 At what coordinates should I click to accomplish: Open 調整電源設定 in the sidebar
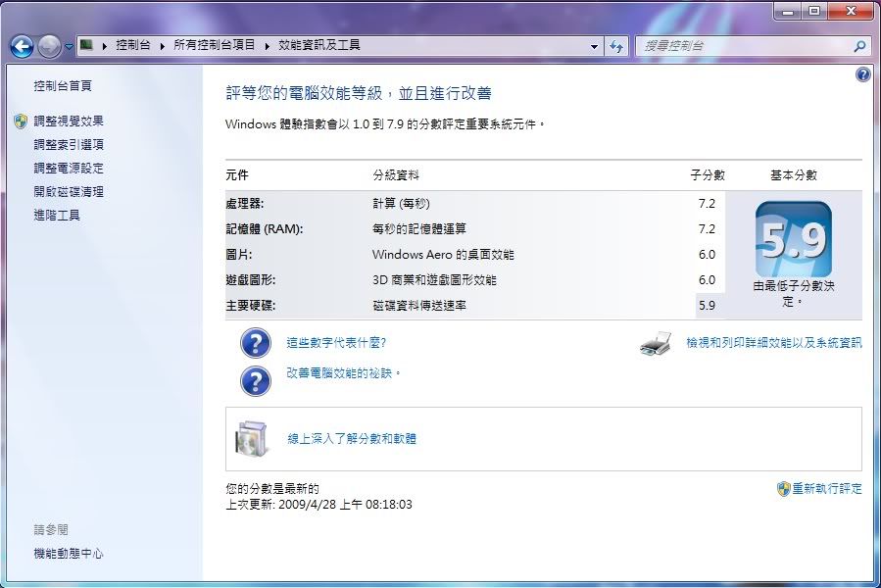[x=69, y=169]
